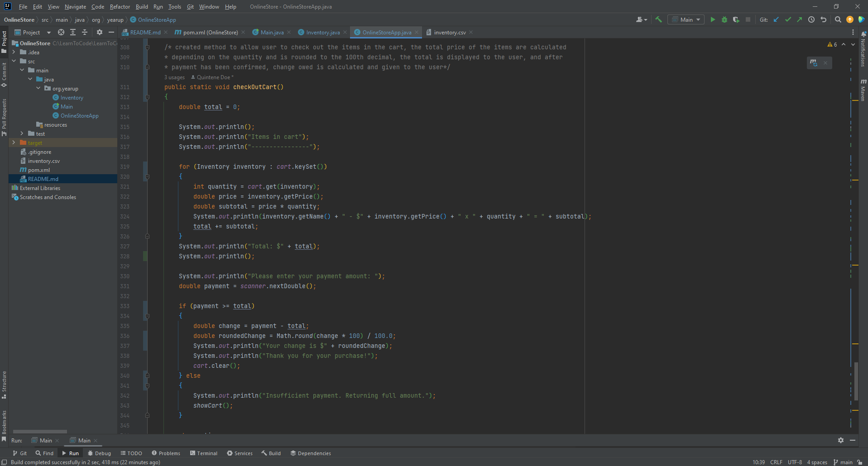Image resolution: width=868 pixels, height=466 pixels.
Task: Update project with Git blue arrow
Action: pyautogui.click(x=776, y=19)
